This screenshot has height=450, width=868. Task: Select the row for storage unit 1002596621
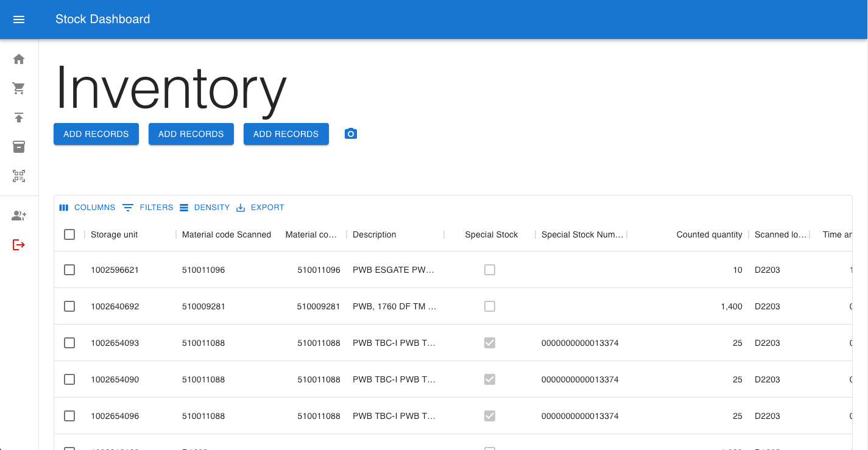[69, 270]
